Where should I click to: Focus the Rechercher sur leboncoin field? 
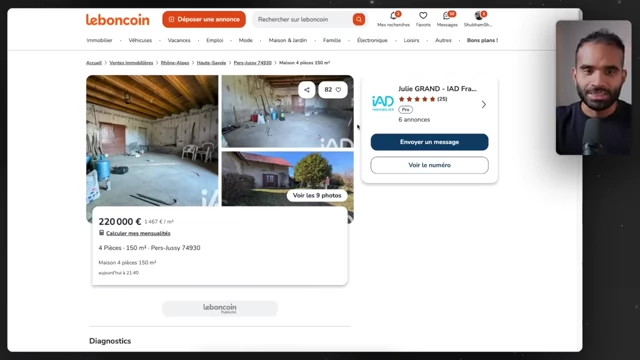[x=303, y=19]
